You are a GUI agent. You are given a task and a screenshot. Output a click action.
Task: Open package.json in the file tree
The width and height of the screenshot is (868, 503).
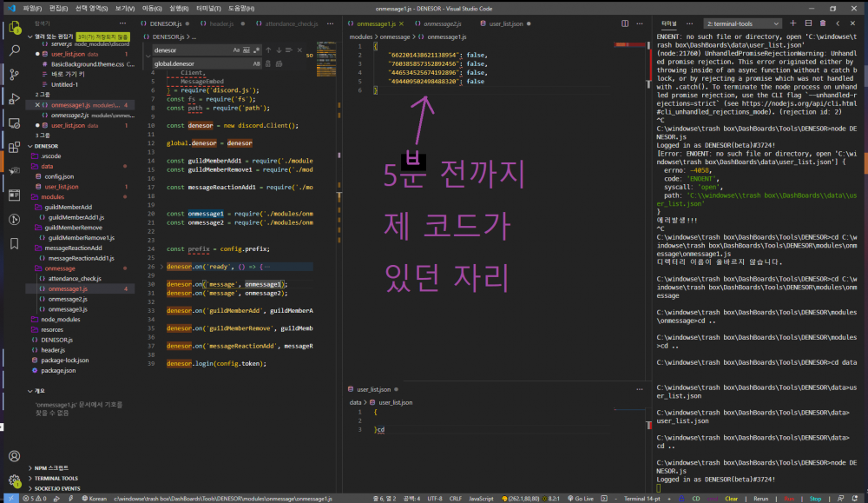(x=58, y=371)
